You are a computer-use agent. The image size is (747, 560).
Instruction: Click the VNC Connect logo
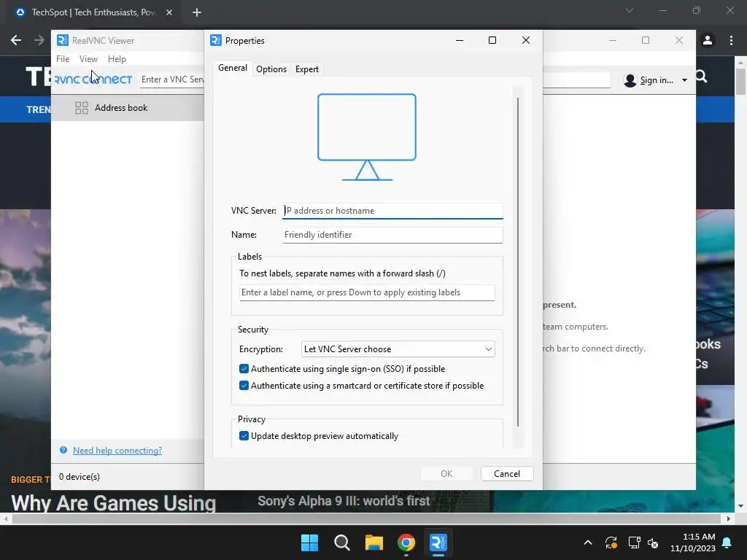93,79
